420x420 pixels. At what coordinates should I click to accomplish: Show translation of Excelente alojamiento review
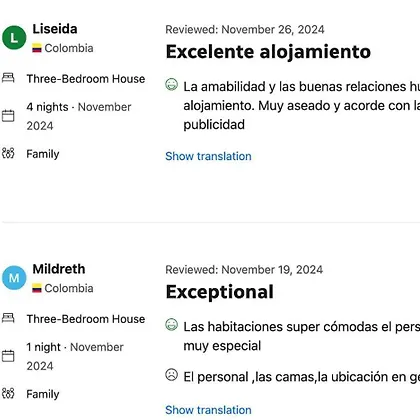(x=208, y=156)
